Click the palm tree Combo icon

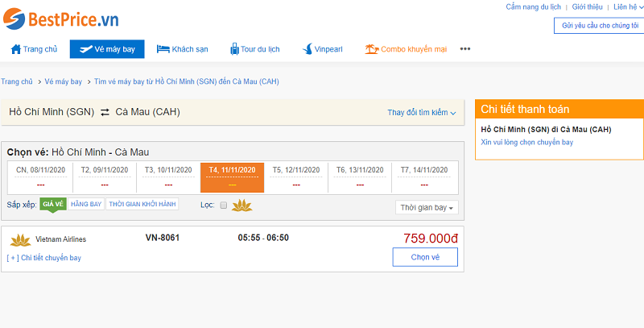371,49
